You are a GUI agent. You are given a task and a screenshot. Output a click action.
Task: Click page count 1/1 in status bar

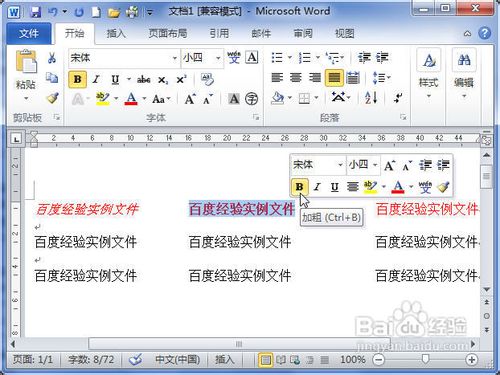click(33, 360)
